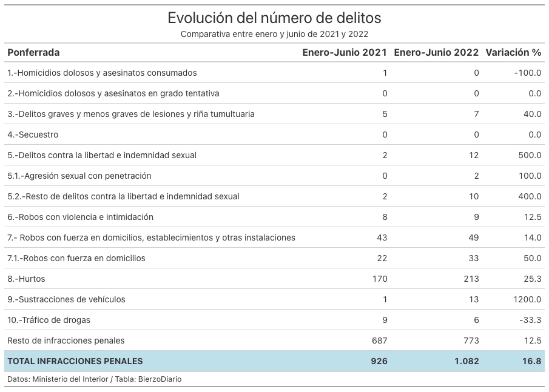Select row '6.-Robos con violencia e intimidación'
Image resolution: width=549 pixels, height=392 pixels.
(274, 217)
